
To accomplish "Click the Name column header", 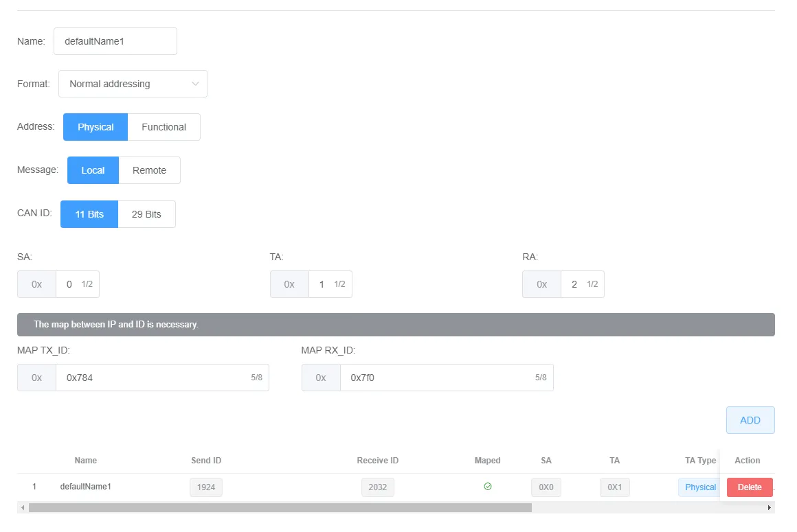I will tap(85, 461).
